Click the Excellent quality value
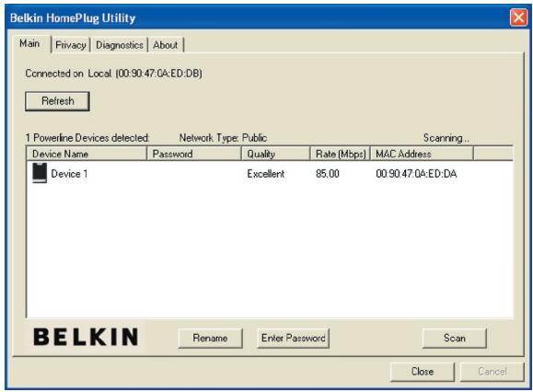This screenshot has height=392, width=533. pos(265,174)
